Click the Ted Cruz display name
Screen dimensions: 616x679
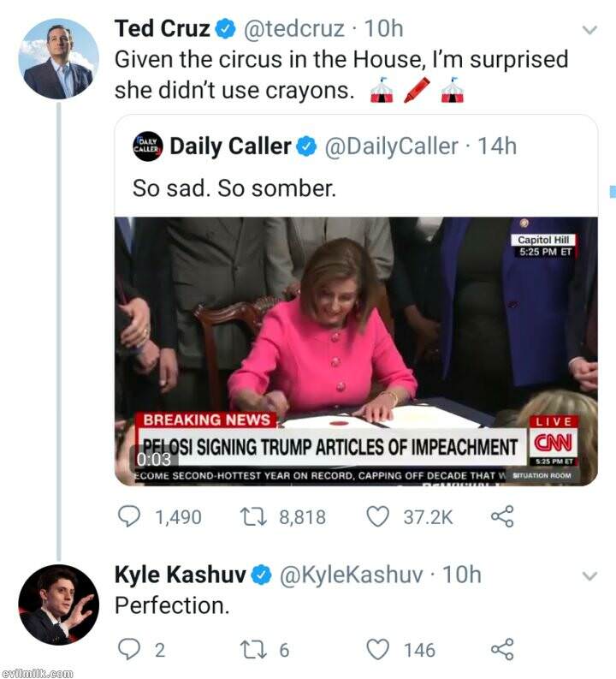[162, 28]
